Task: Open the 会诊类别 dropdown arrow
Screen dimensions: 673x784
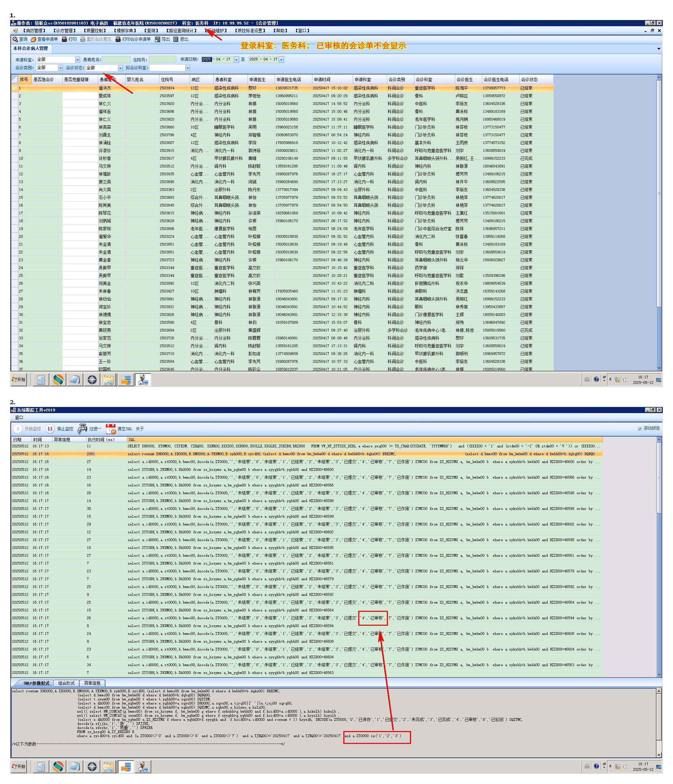Action: pyautogui.click(x=60, y=68)
